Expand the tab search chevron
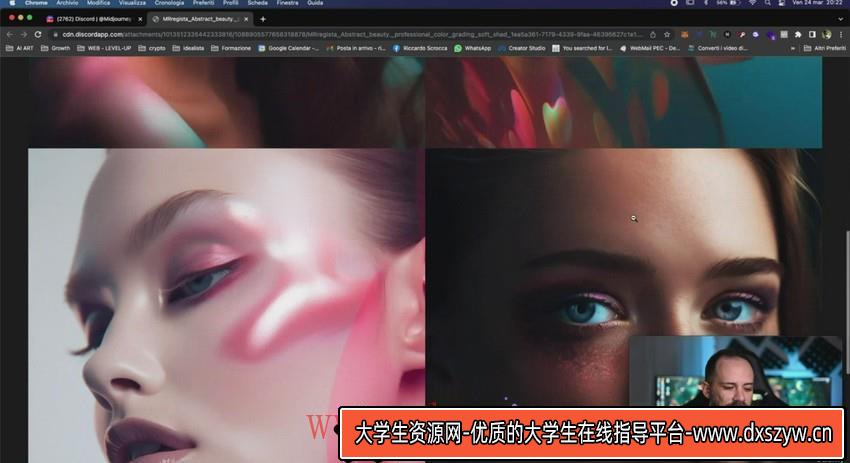 pyautogui.click(x=841, y=19)
